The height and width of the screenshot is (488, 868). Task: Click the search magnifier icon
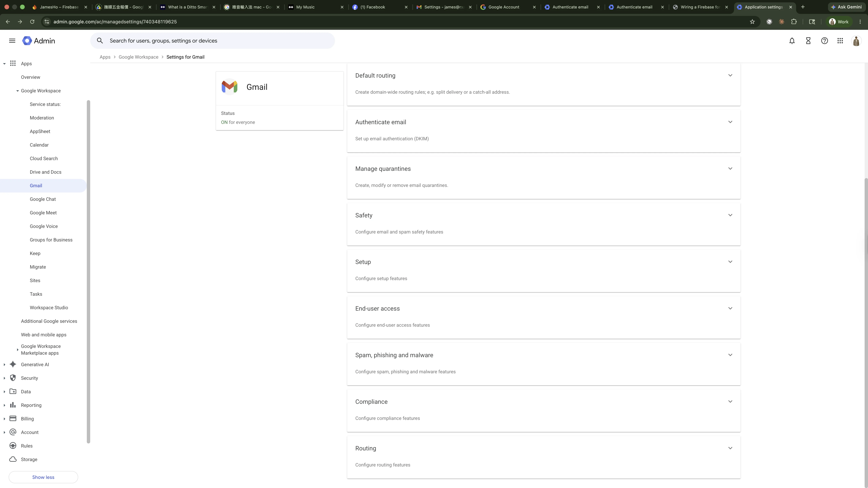(100, 41)
